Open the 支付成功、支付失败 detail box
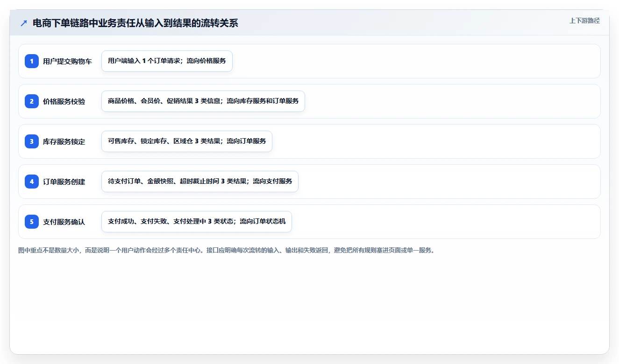This screenshot has width=619, height=364. tap(197, 222)
